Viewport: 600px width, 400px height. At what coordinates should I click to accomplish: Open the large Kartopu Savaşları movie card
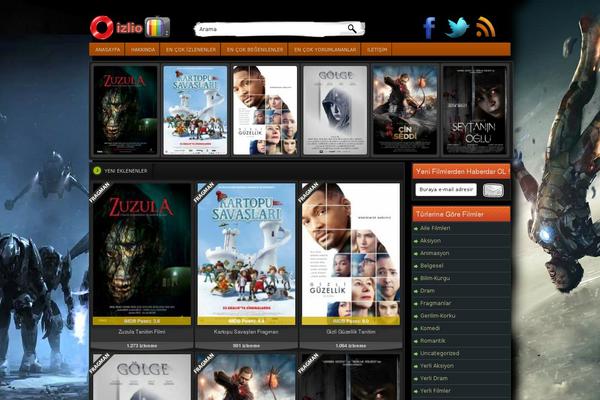246,254
